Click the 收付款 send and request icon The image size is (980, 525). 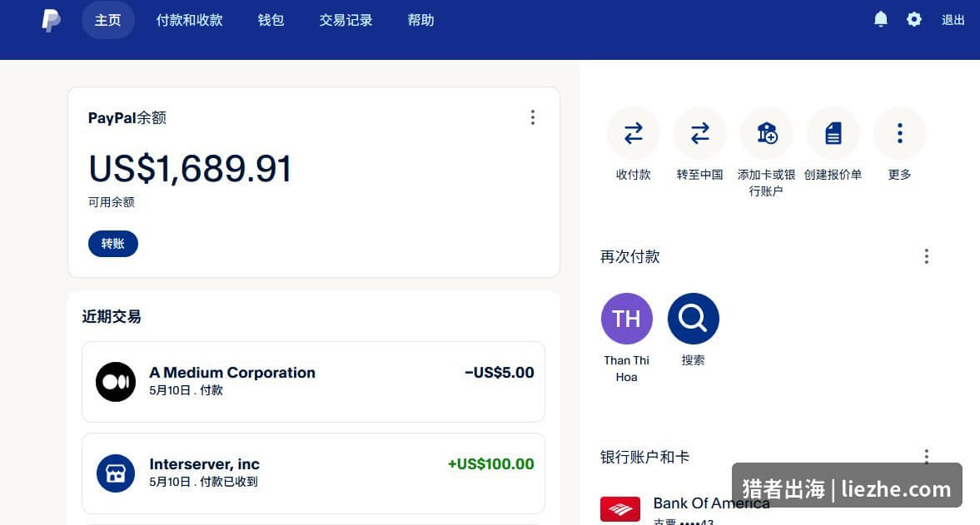click(633, 133)
